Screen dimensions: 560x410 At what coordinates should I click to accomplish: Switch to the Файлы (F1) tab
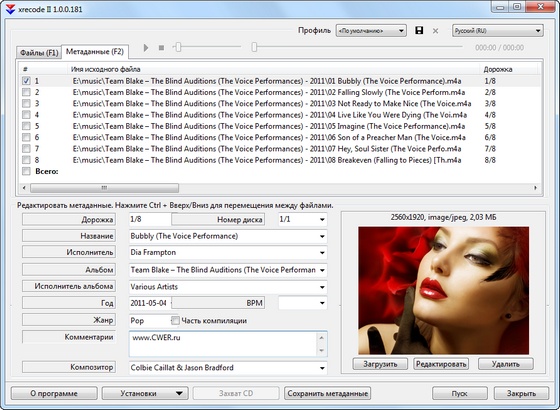tap(39, 53)
